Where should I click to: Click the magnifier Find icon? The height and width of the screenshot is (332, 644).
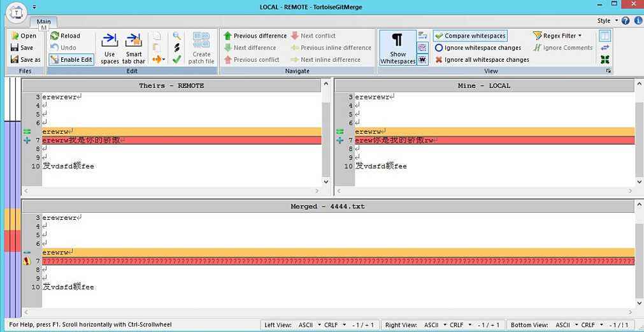177,36
